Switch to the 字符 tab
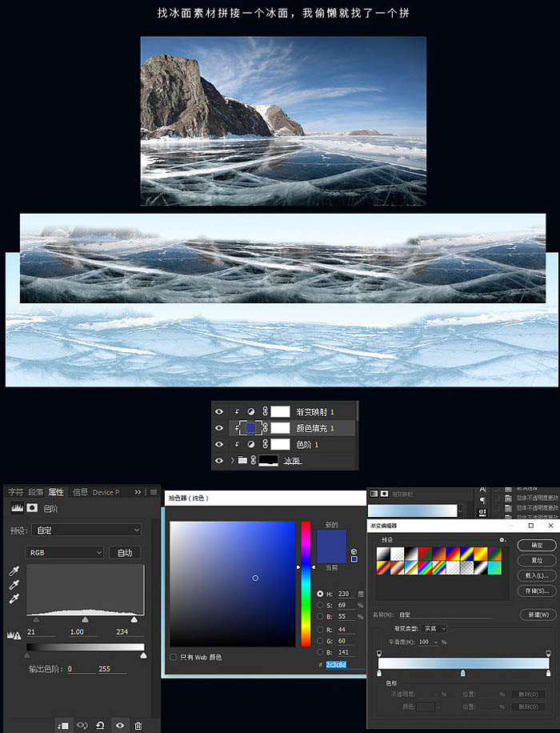This screenshot has width=560, height=733. click(x=16, y=492)
